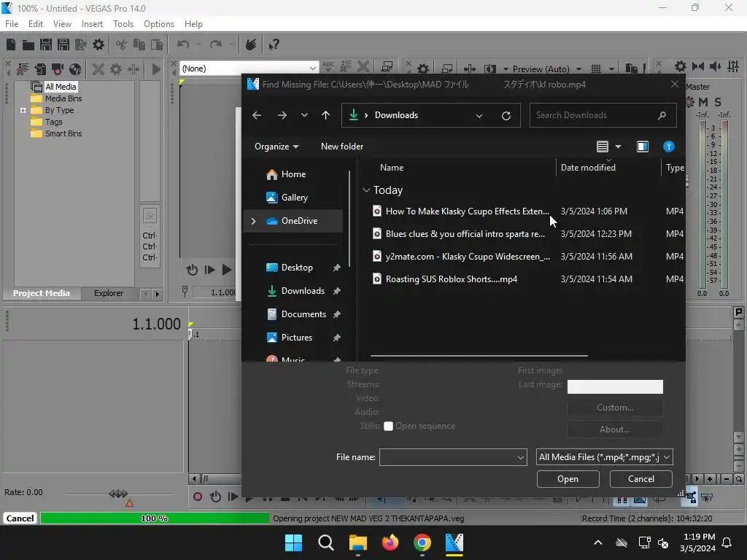Viewport: 747px width, 560px height.
Task: Click the Undo arrow icon
Action: (x=183, y=44)
